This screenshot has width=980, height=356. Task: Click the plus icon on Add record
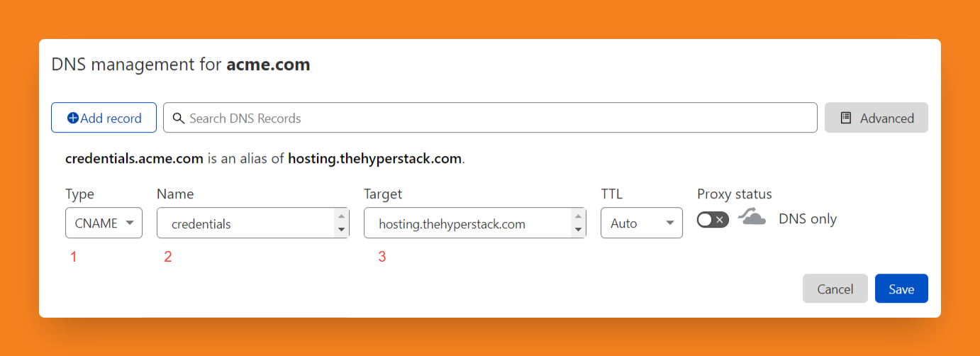(x=72, y=118)
